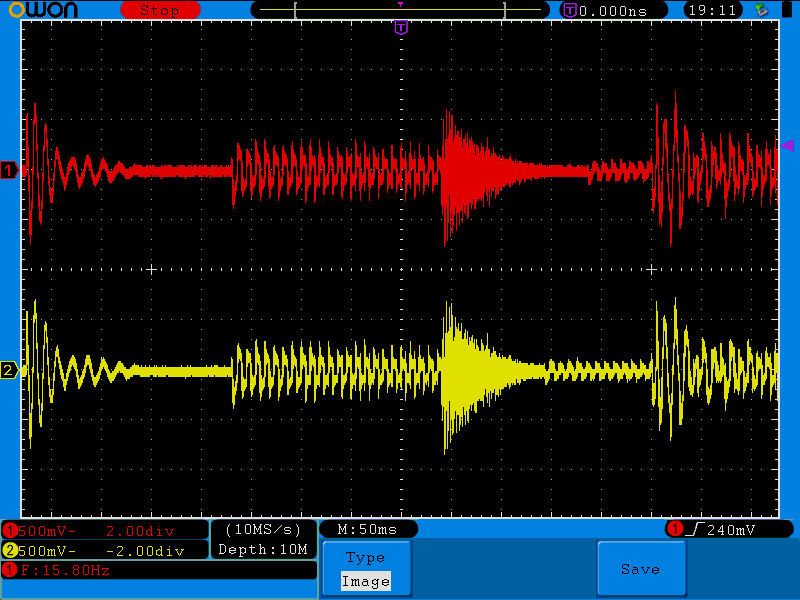The width and height of the screenshot is (800, 600).
Task: Click the red channel 1 badge beside 500mV
Action: click(10, 531)
